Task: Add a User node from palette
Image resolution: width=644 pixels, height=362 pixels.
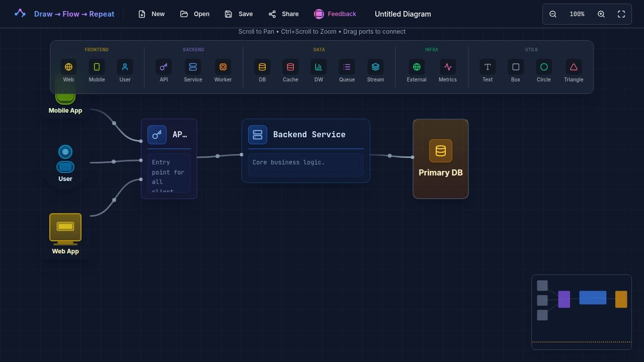Action: pos(125,71)
